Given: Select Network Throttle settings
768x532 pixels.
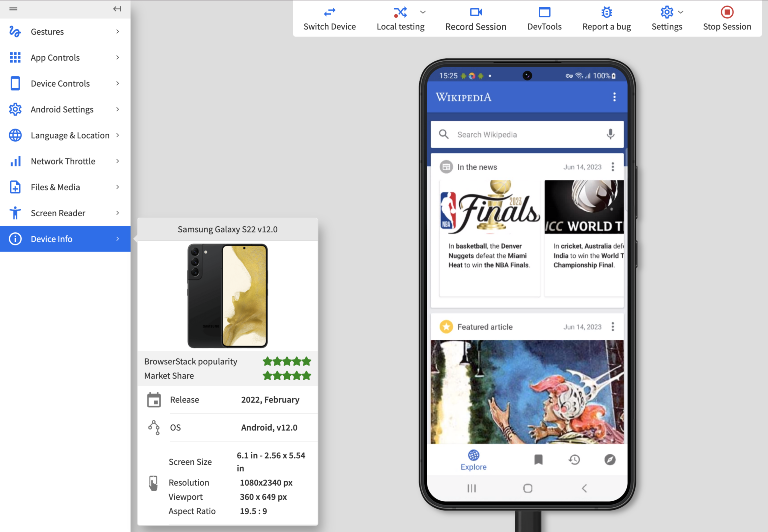Looking at the screenshot, I should (x=63, y=161).
